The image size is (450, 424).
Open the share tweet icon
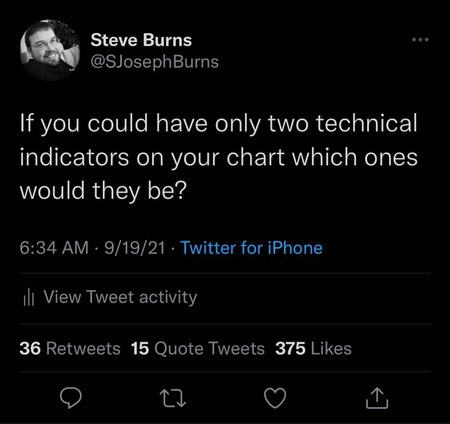click(x=377, y=398)
